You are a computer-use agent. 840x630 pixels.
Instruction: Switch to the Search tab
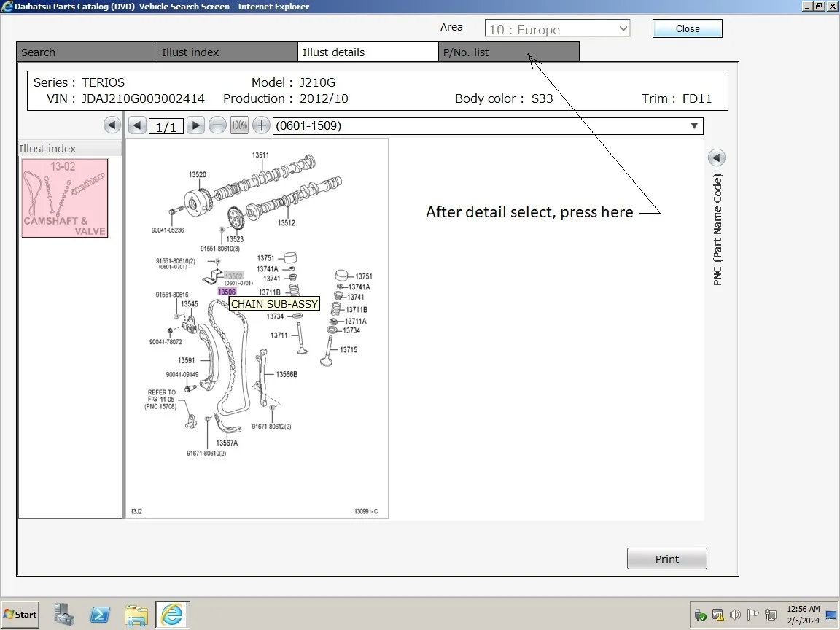coord(87,52)
